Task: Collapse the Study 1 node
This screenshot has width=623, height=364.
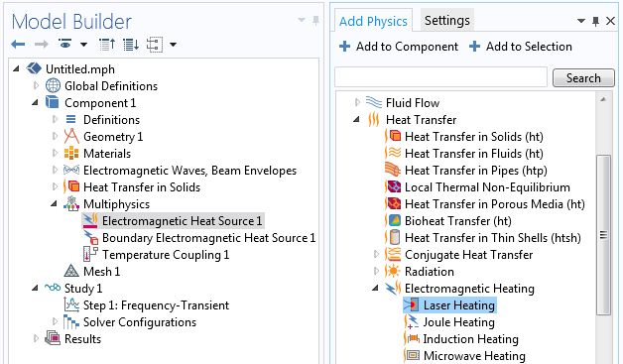Action: (x=35, y=288)
